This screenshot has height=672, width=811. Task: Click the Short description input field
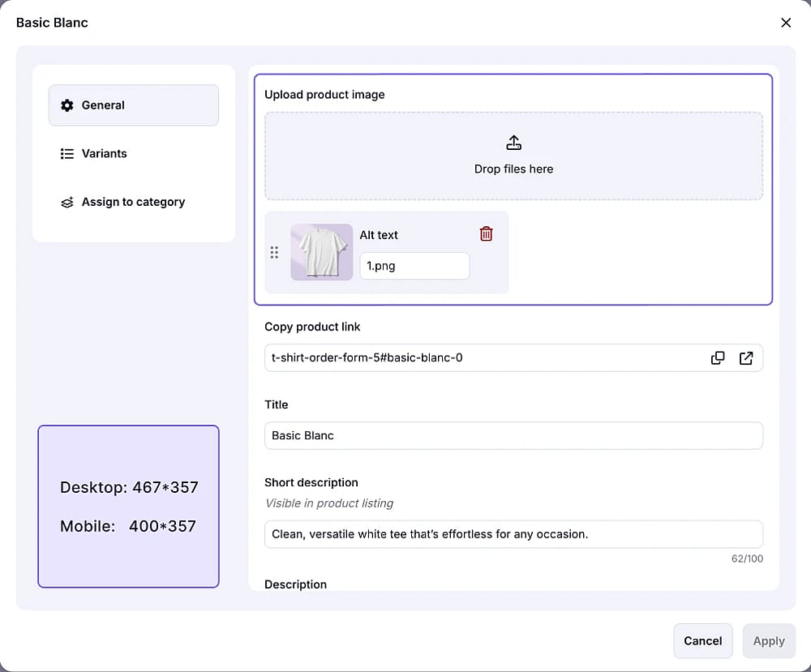pyautogui.click(x=513, y=534)
